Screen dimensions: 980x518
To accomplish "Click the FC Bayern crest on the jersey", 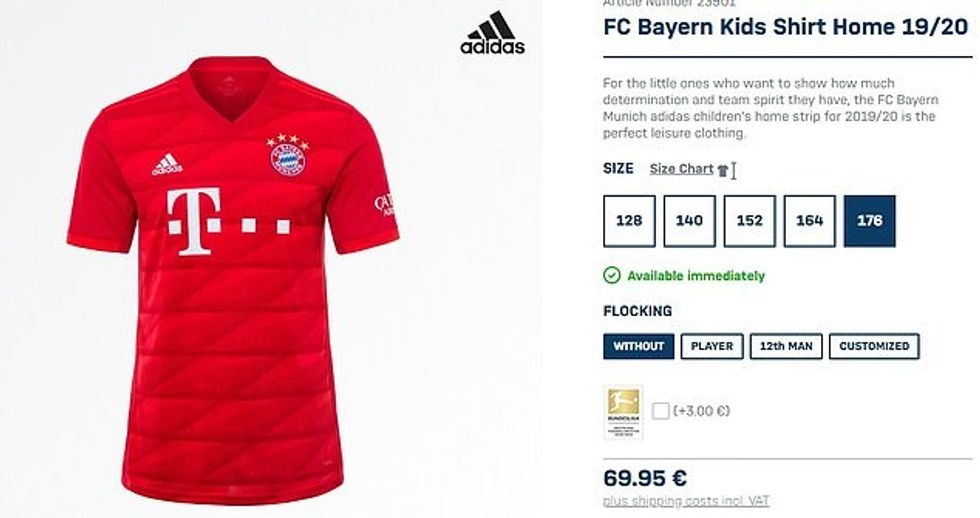I will click(x=287, y=156).
